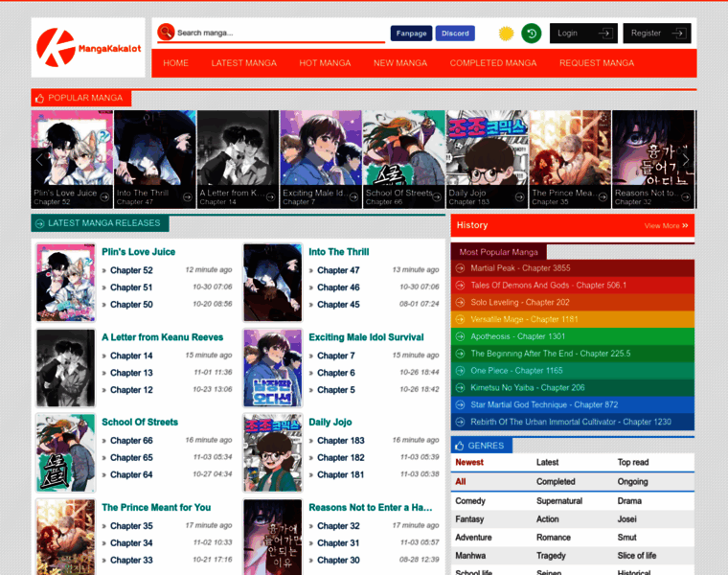Focus the Search manga input field
Viewport: 728px width, 575px height.
[281, 33]
